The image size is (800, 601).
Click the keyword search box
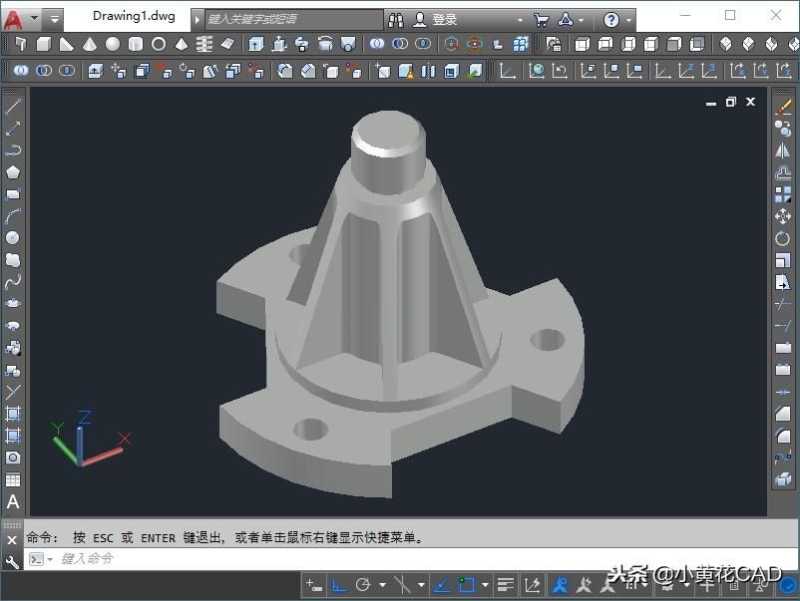tap(290, 19)
